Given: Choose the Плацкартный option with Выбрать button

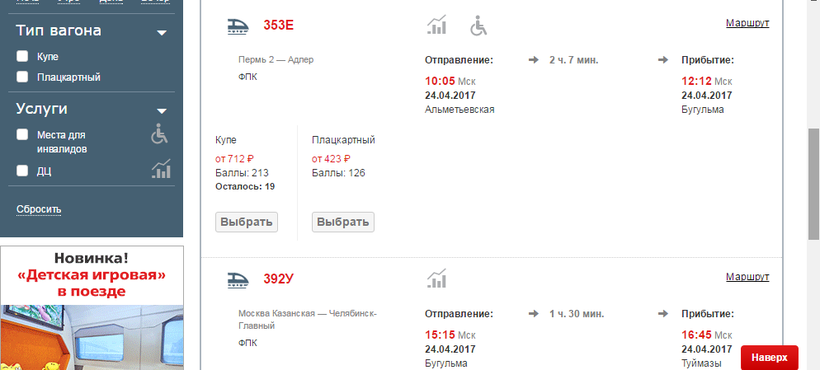Looking at the screenshot, I should [343, 222].
